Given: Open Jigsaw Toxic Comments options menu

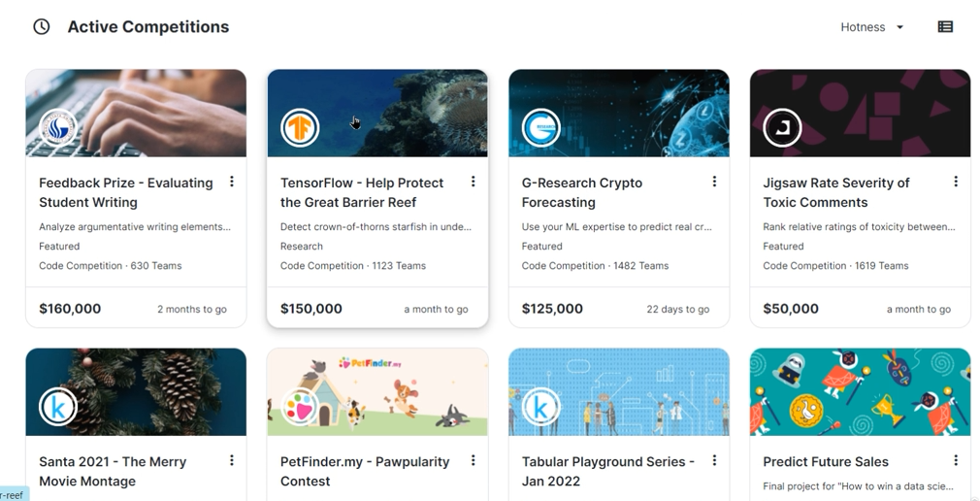Looking at the screenshot, I should pyautogui.click(x=956, y=182).
